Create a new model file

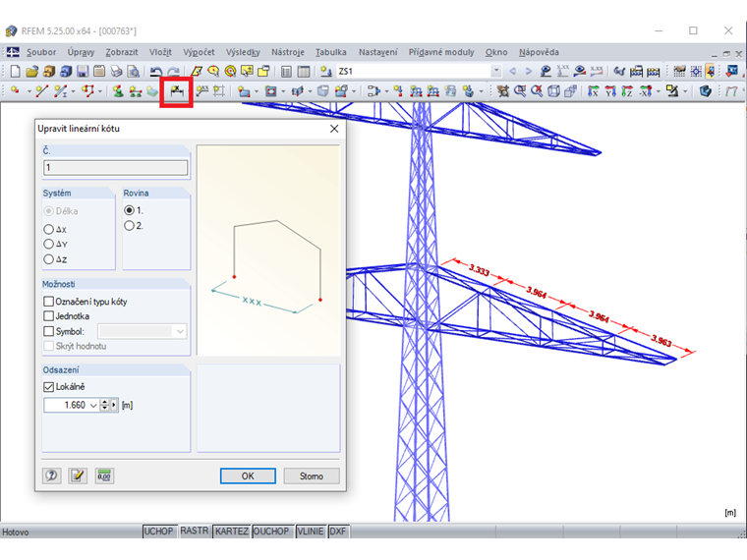coord(16,72)
